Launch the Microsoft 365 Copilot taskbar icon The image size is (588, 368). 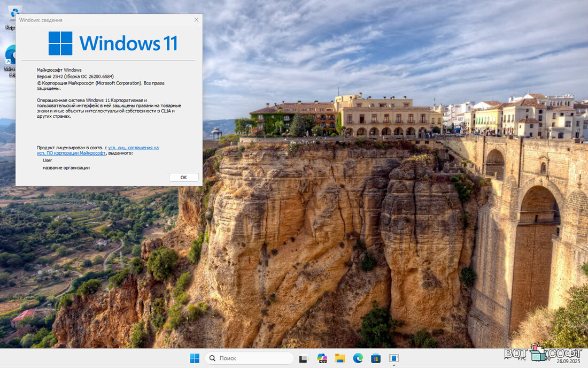tap(322, 358)
